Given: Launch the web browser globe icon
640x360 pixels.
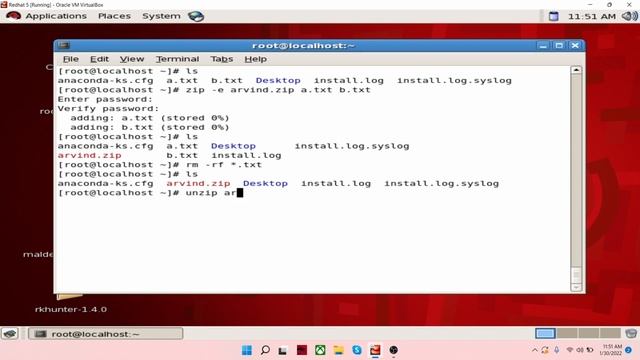Looking at the screenshot, I should coord(196,16).
